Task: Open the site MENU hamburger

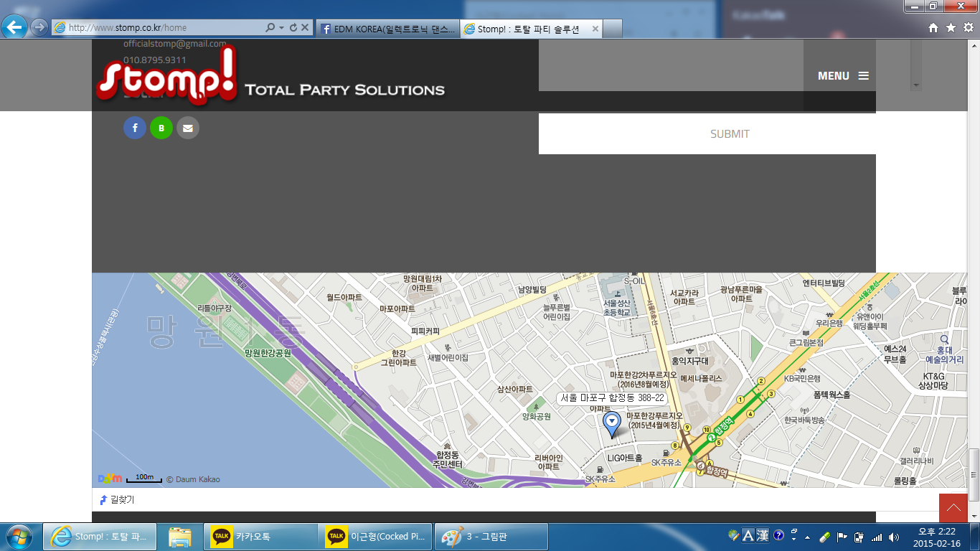Action: coord(843,75)
